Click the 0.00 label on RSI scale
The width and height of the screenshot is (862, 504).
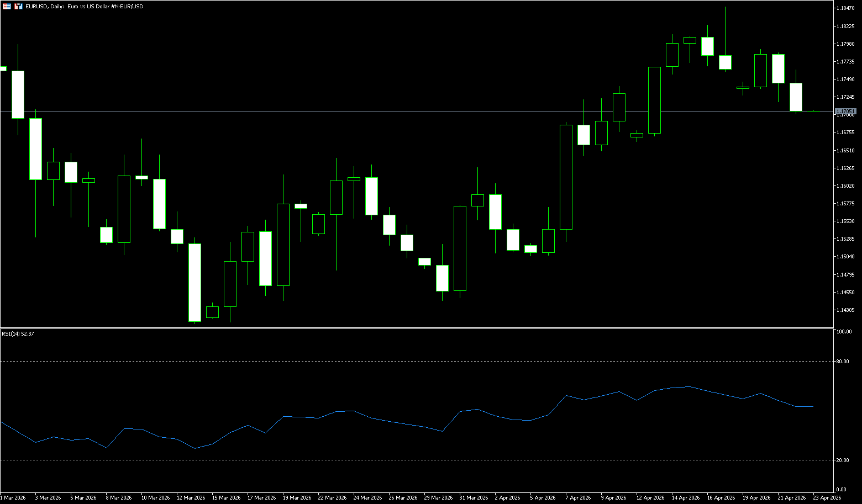(842, 490)
